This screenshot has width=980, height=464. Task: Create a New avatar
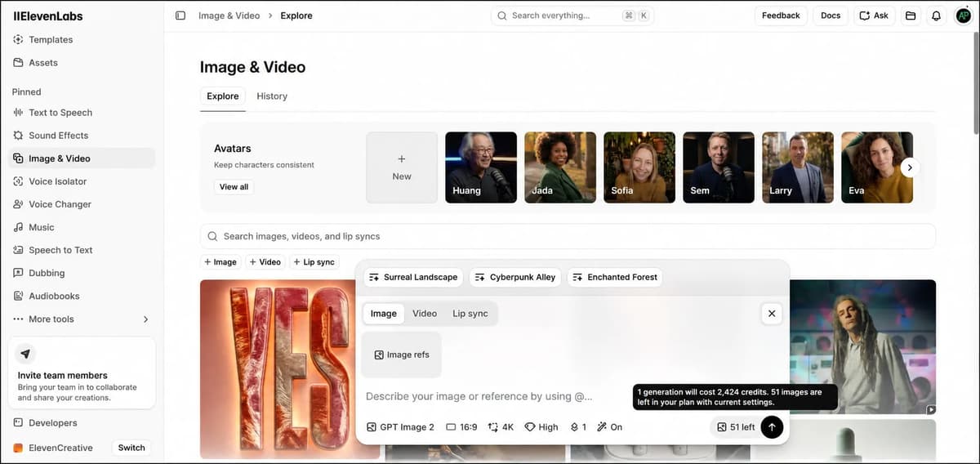(402, 167)
